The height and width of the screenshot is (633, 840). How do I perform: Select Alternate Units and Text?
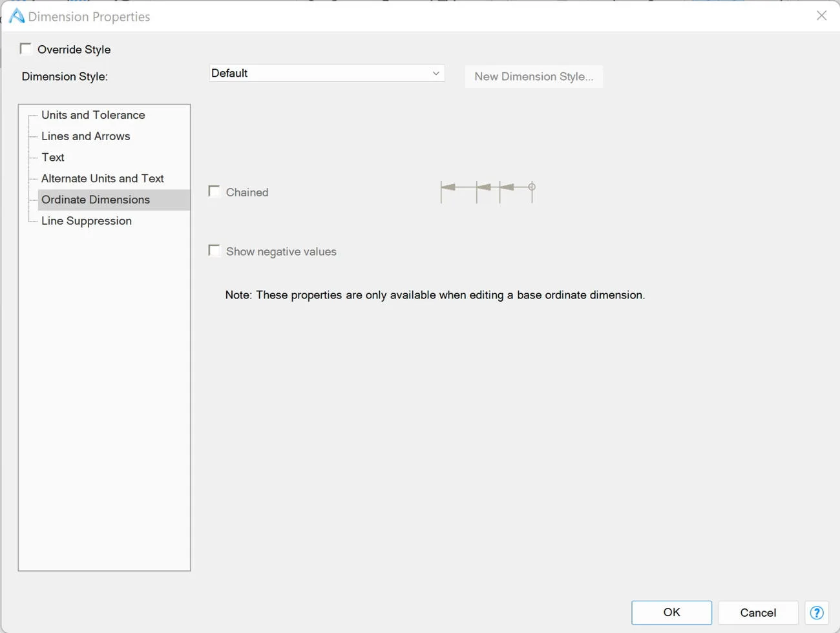pos(103,178)
